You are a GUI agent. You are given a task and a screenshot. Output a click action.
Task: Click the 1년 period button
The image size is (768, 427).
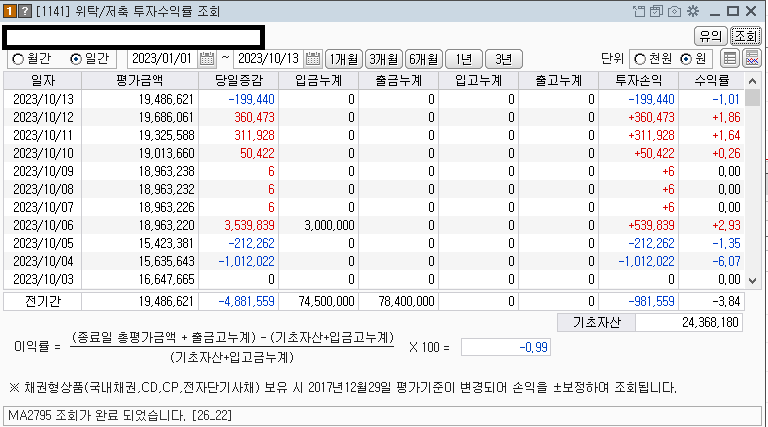tap(464, 59)
